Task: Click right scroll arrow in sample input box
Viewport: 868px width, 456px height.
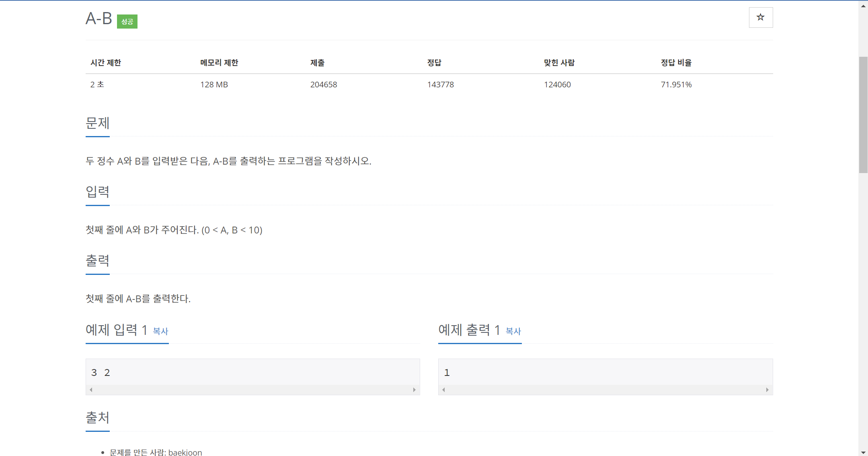Action: 414,390
